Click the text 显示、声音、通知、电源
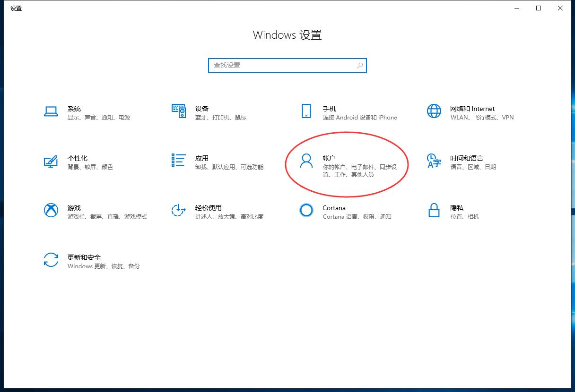The width and height of the screenshot is (575, 392). (99, 118)
